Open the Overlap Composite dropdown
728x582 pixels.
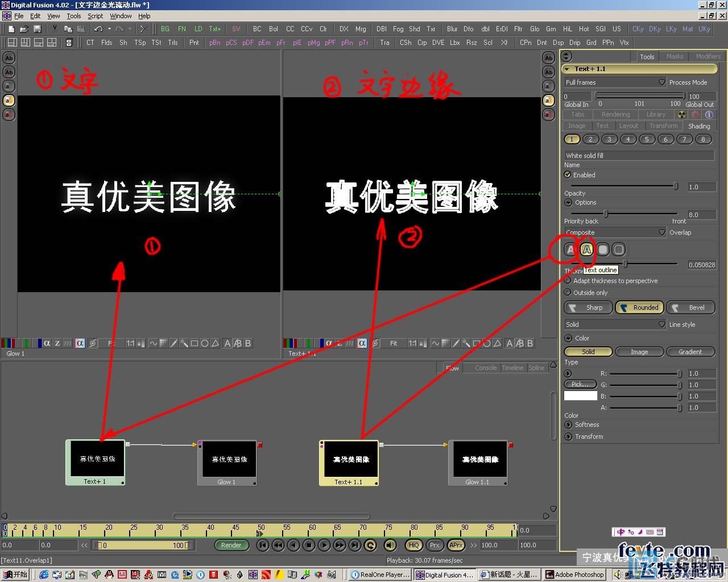pyautogui.click(x=614, y=232)
